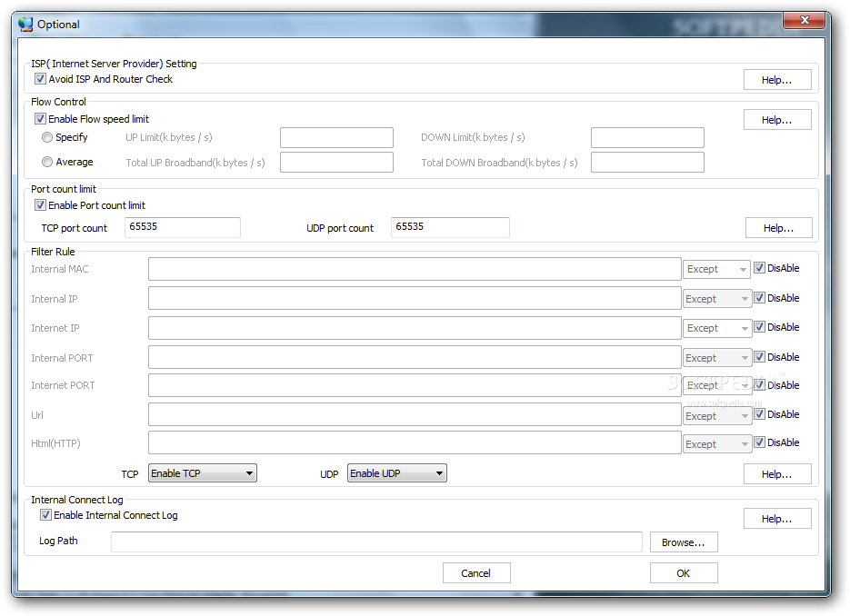The width and height of the screenshot is (850, 616).
Task: Click the UP Limit input field
Action: point(336,137)
